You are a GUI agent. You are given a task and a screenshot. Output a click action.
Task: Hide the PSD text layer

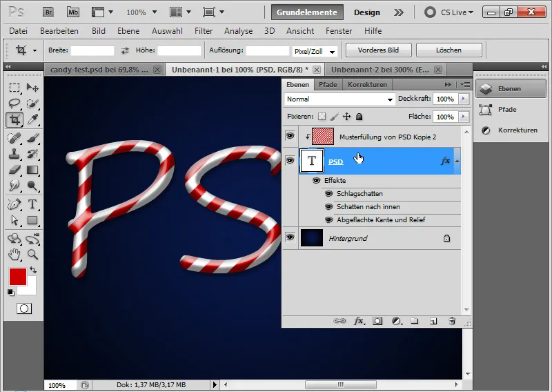click(290, 161)
